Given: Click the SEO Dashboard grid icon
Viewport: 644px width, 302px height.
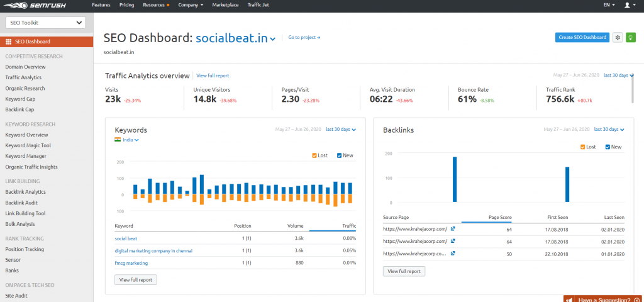Looking at the screenshot, I should coord(9,42).
